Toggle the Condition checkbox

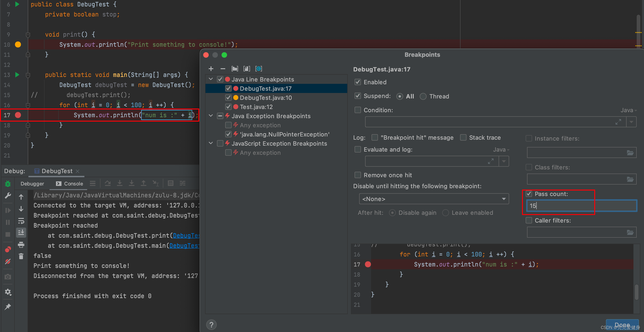358,110
